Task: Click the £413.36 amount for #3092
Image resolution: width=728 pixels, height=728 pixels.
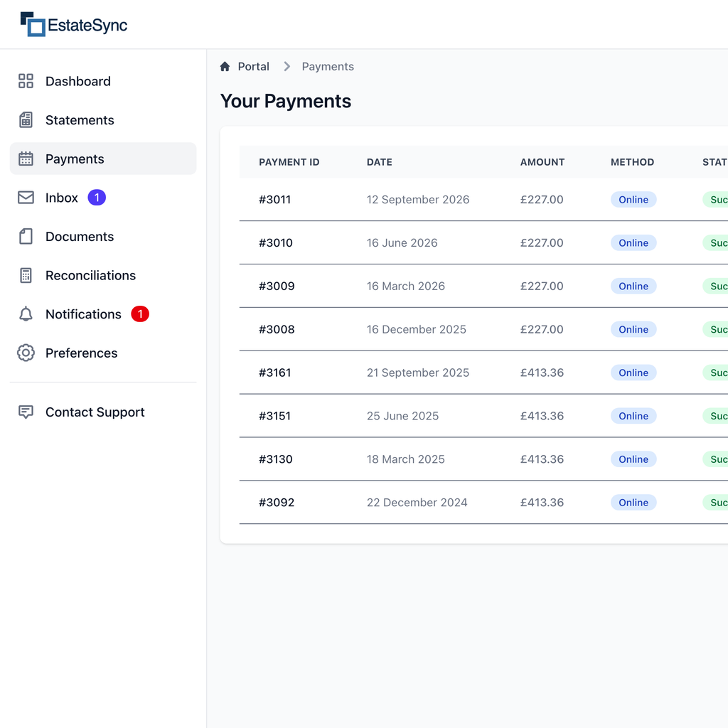Action: 542,503
